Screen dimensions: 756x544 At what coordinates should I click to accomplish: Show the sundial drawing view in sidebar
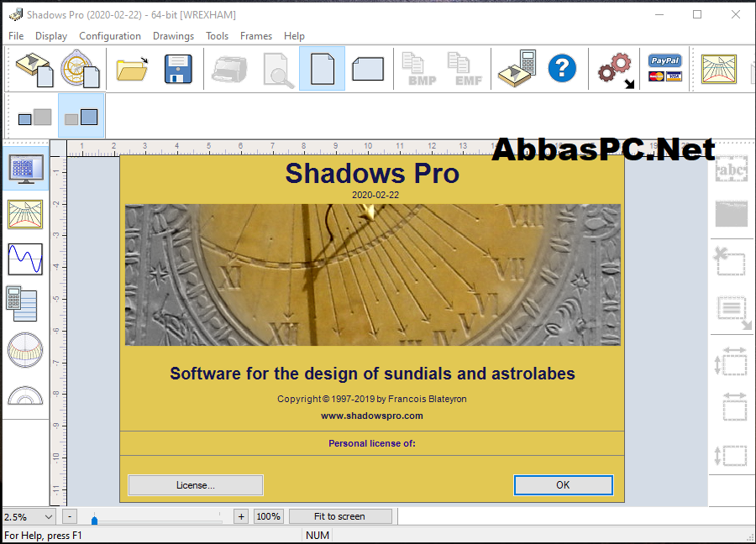tap(25, 214)
